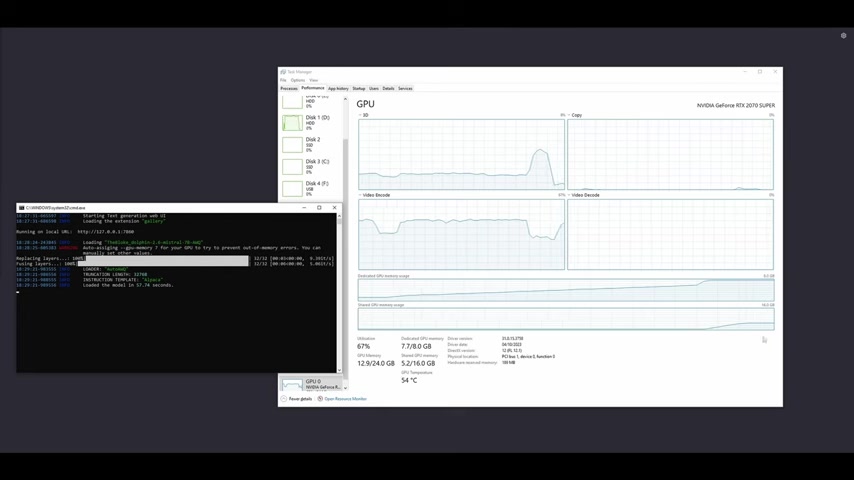Close the cmd.exe window
Screen dimensions: 854x480
click(334, 208)
